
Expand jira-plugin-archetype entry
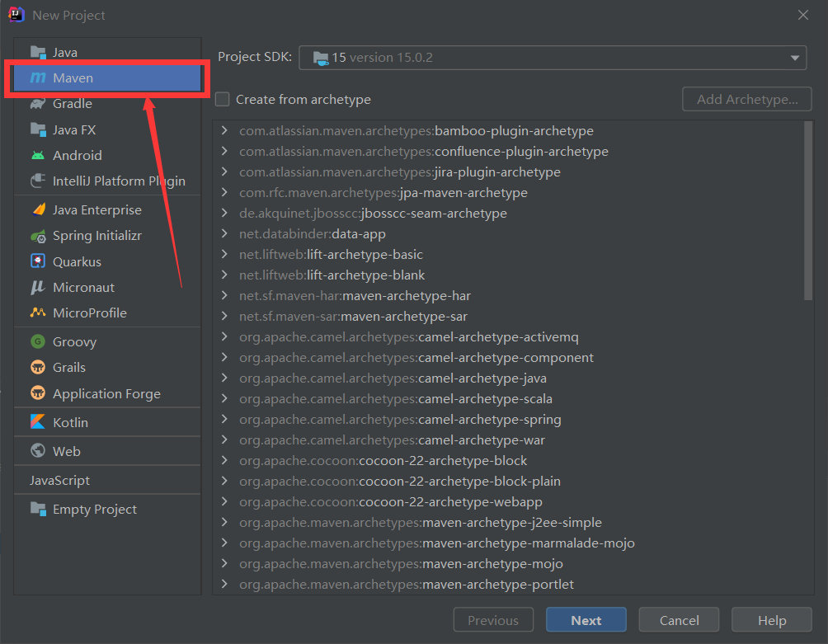tap(224, 172)
